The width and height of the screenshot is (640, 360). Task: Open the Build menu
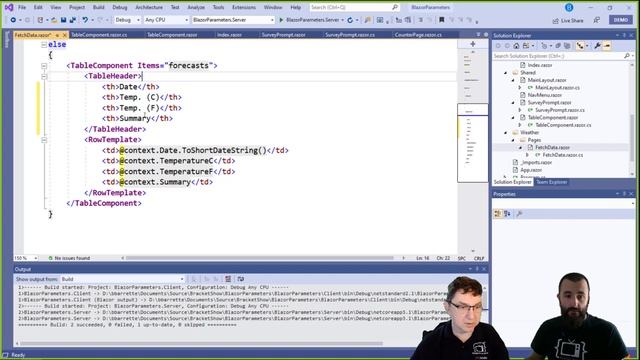pos(99,7)
